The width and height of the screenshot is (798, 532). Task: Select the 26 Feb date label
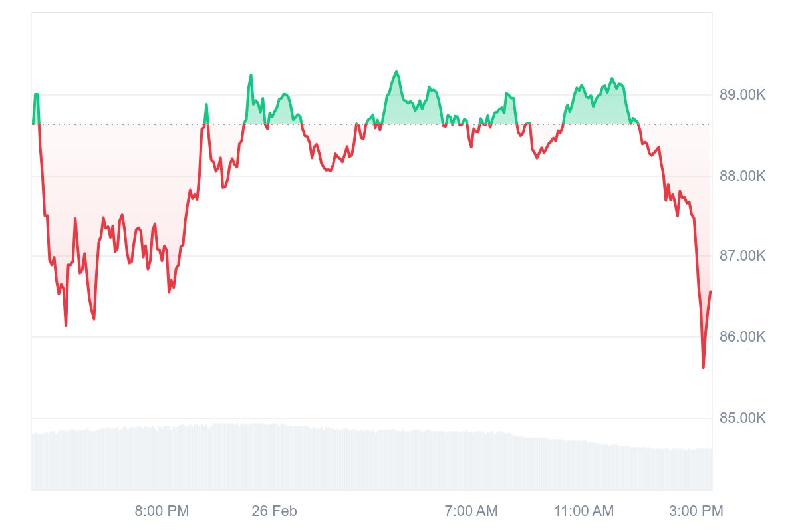(x=274, y=511)
